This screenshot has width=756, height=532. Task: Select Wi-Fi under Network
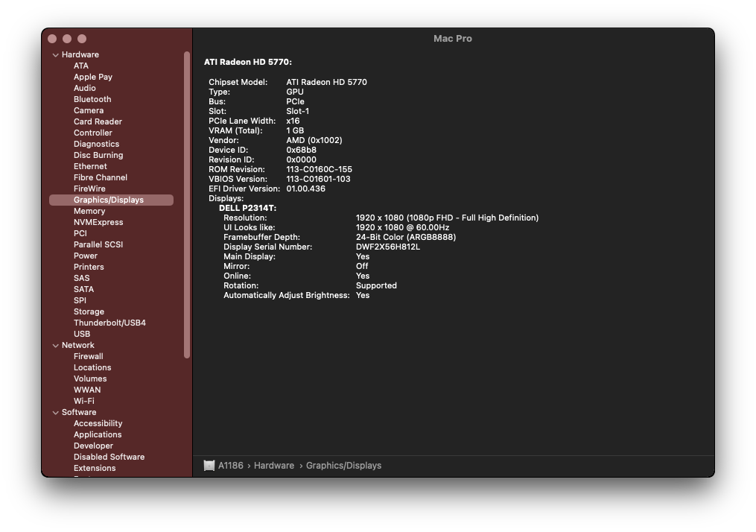(x=84, y=401)
